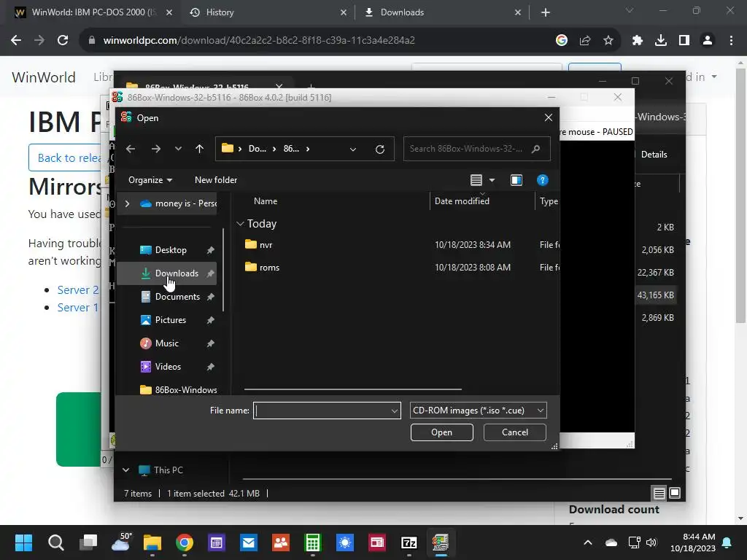Click the Server 2 mirror link

[x=78, y=290]
